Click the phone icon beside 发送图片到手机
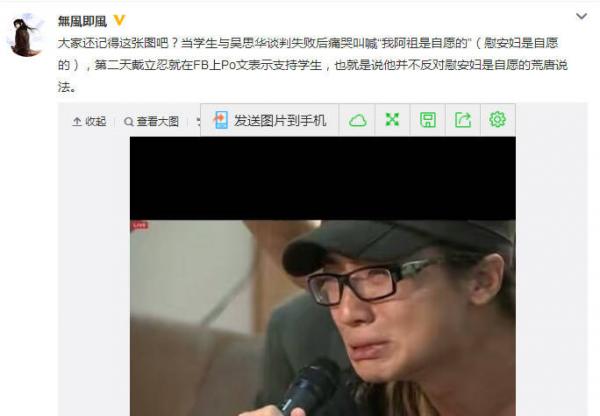This screenshot has width=600, height=416. pyautogui.click(x=221, y=120)
